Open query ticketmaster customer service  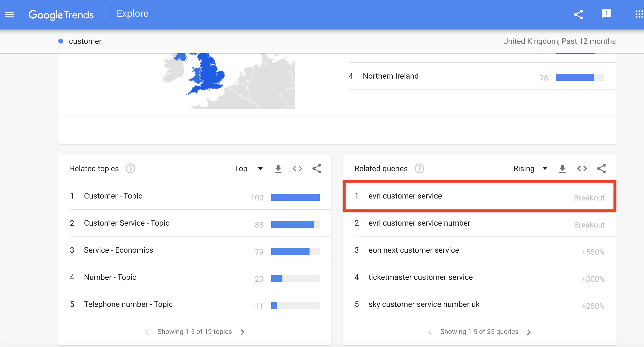click(479, 277)
